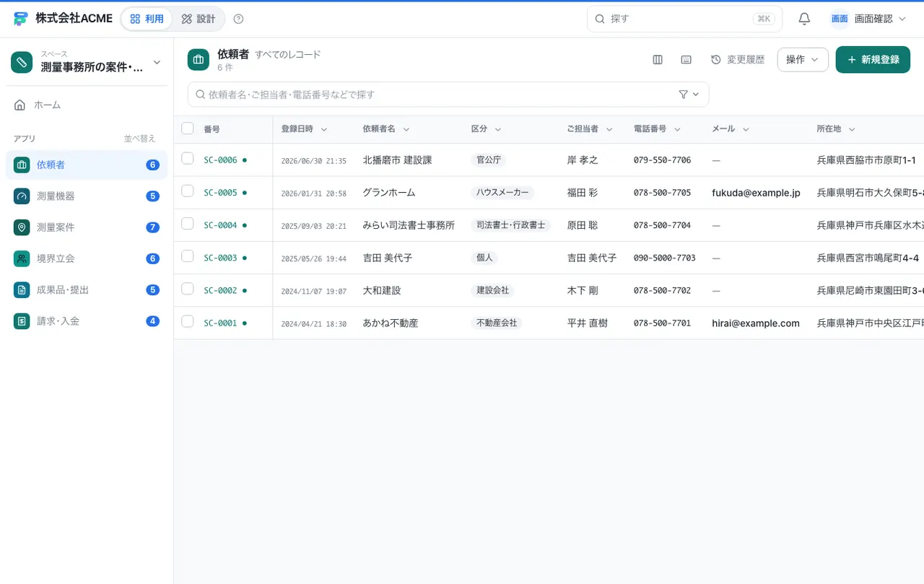Open the notifications bell
This screenshot has height=584, width=924.
coord(804,19)
